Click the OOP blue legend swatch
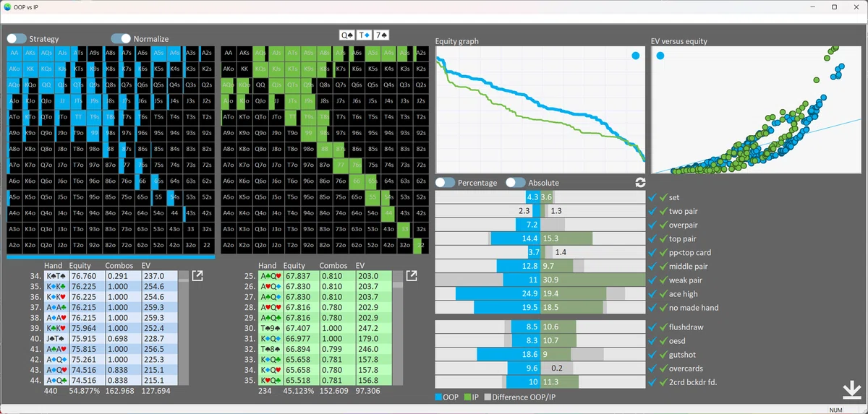The height and width of the screenshot is (414, 868). [439, 397]
